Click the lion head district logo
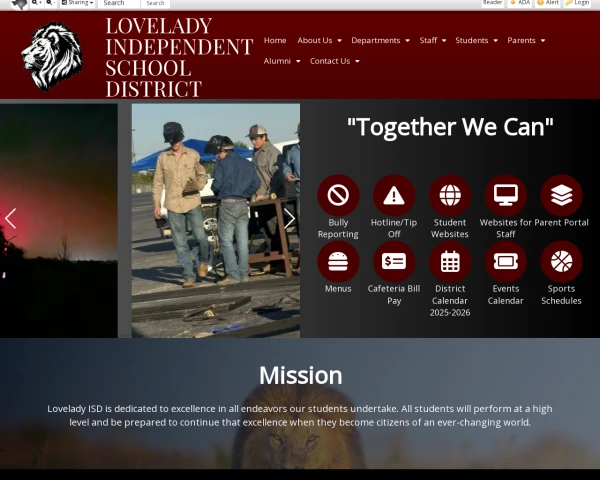The width and height of the screenshot is (600, 480). click(52, 56)
